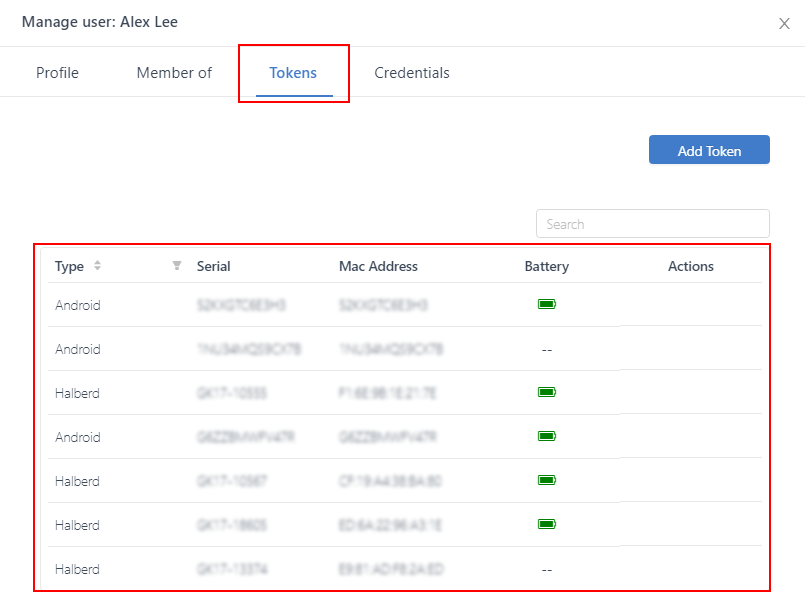Select Android in the second table row

coord(77,350)
